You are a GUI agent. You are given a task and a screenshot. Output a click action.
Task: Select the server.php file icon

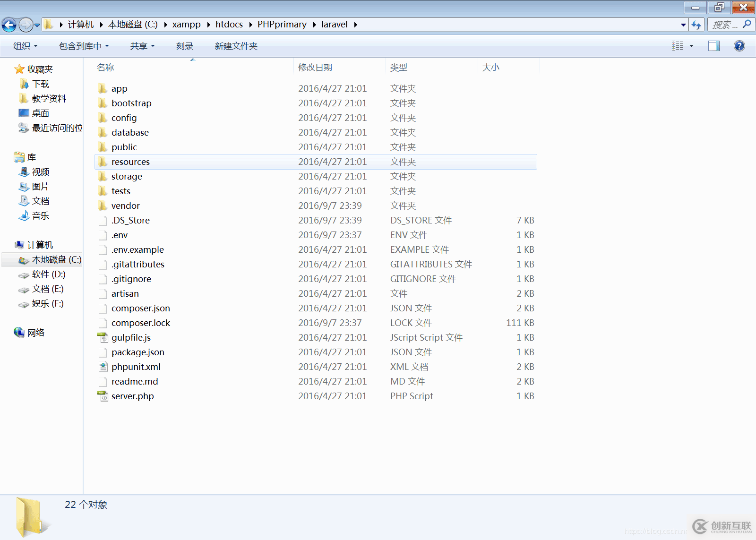pos(103,396)
